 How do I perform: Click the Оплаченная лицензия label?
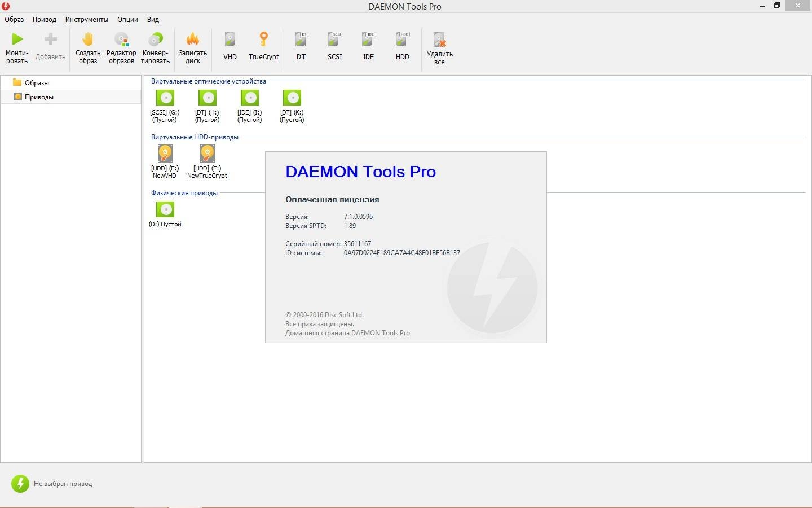(x=332, y=199)
